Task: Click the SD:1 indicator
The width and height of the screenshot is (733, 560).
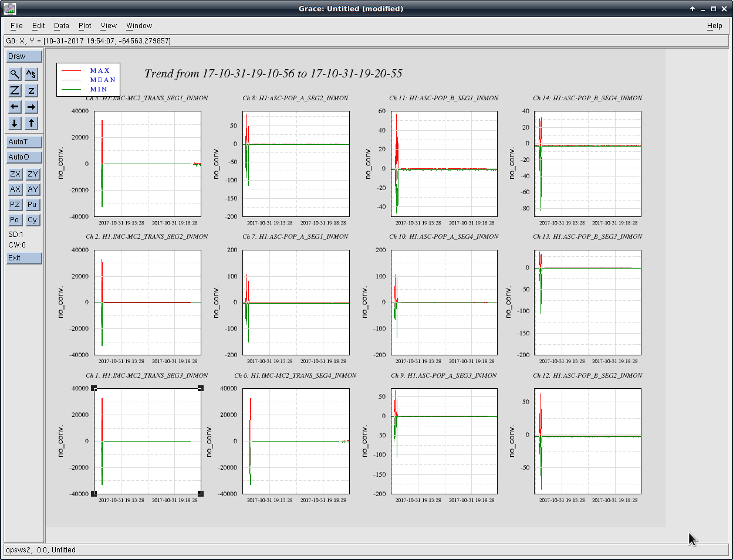Action: point(16,235)
